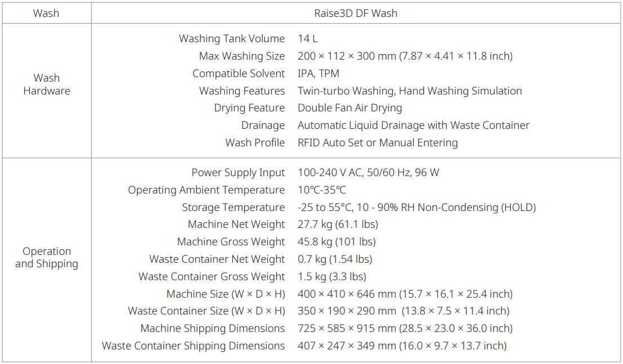Select the Double Fan Air Drying value
Viewport: 623px width, 364px height.
coord(349,108)
